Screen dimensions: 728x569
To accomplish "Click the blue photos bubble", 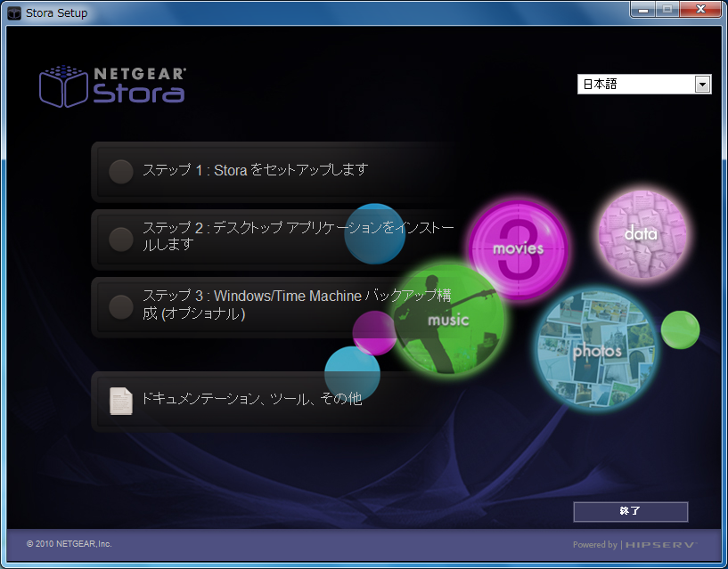I will point(596,350).
